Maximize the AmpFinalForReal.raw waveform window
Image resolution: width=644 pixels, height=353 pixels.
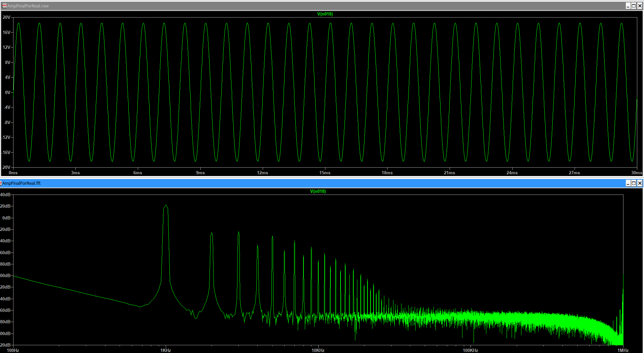(x=634, y=6)
